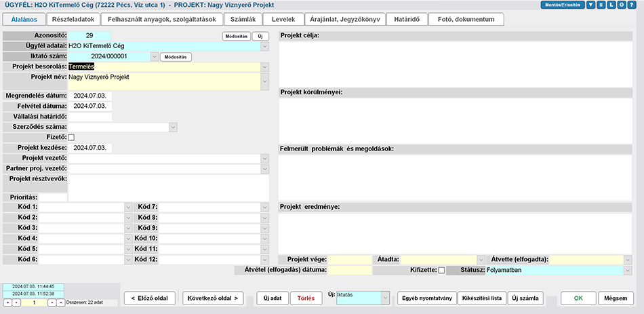Open the Iktató szám dropdown
Viewport: 644px width, 314px height.
(155, 57)
